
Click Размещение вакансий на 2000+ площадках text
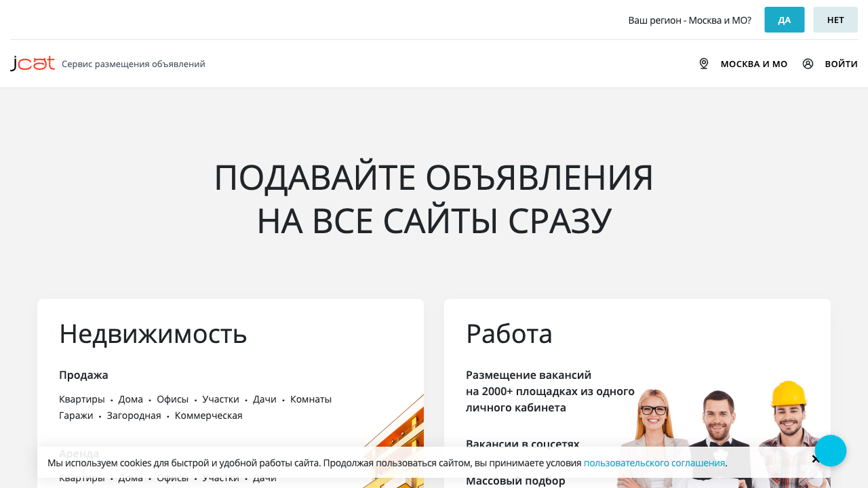click(550, 391)
